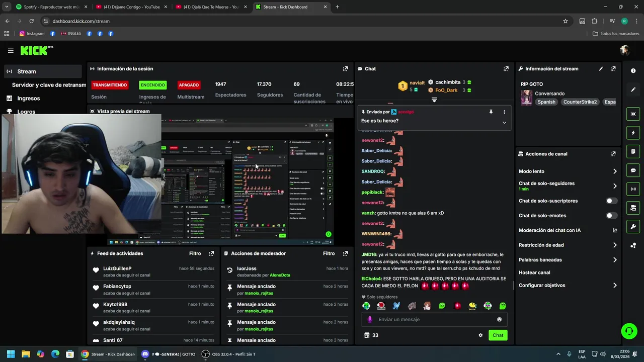
Task: Open the INGLES bookmark
Action: click(71, 34)
